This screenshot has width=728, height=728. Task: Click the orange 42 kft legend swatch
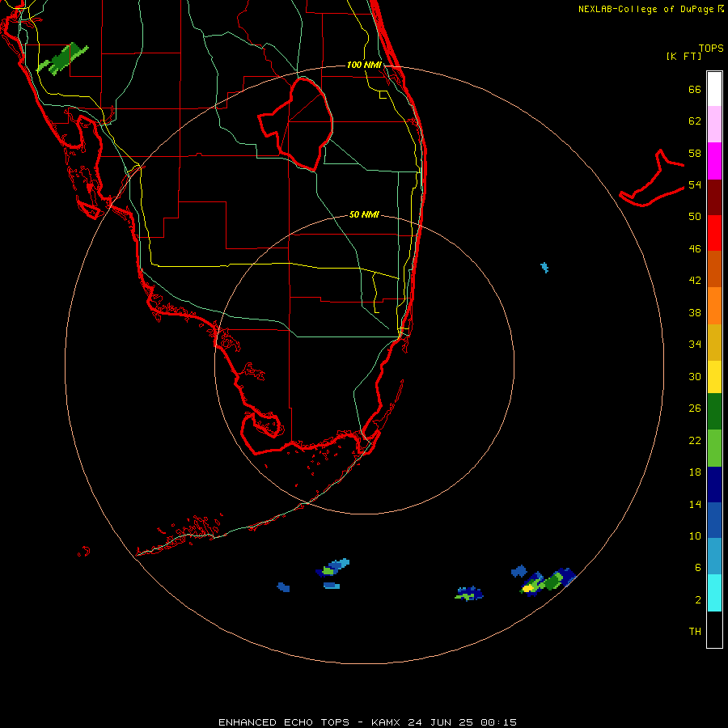(714, 306)
